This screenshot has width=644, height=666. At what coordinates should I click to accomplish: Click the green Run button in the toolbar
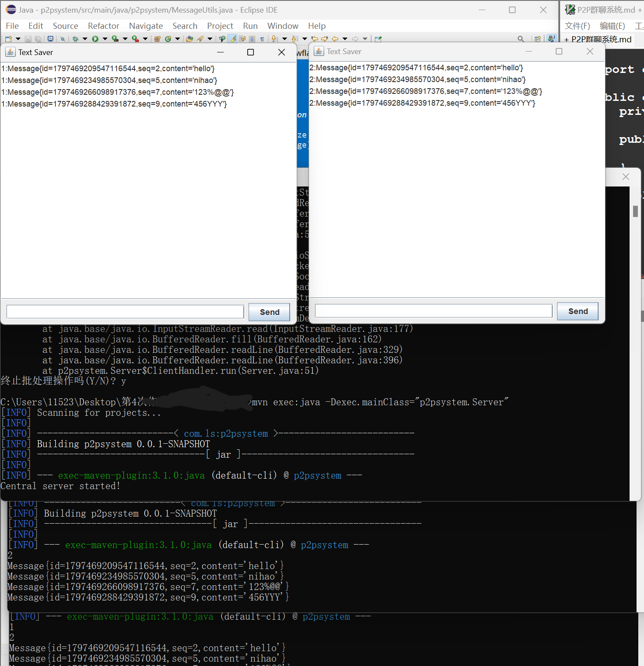(95, 39)
